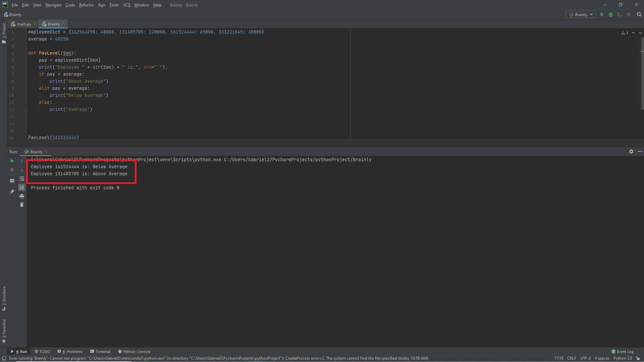Image resolution: width=644 pixels, height=362 pixels.
Task: Click the Restore Layout icon in Run panel
Action: tap(12, 181)
